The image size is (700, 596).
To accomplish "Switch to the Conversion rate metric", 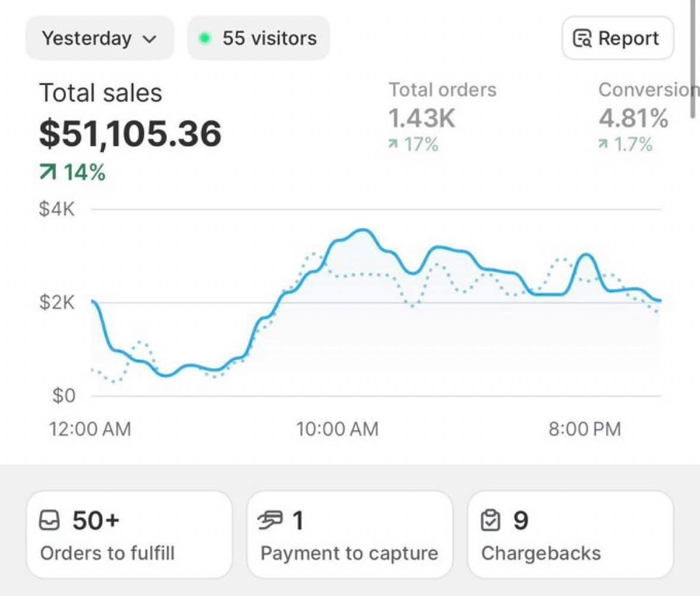I will [x=647, y=90].
